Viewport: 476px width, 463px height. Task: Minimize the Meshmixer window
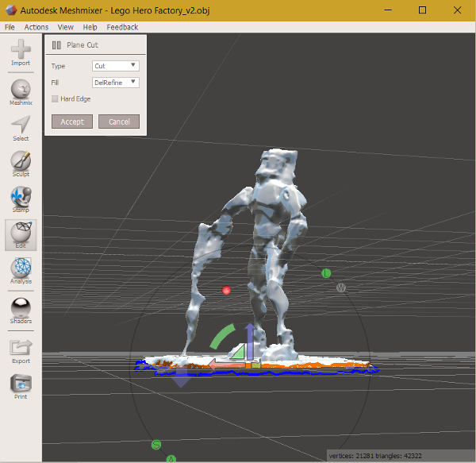click(388, 10)
